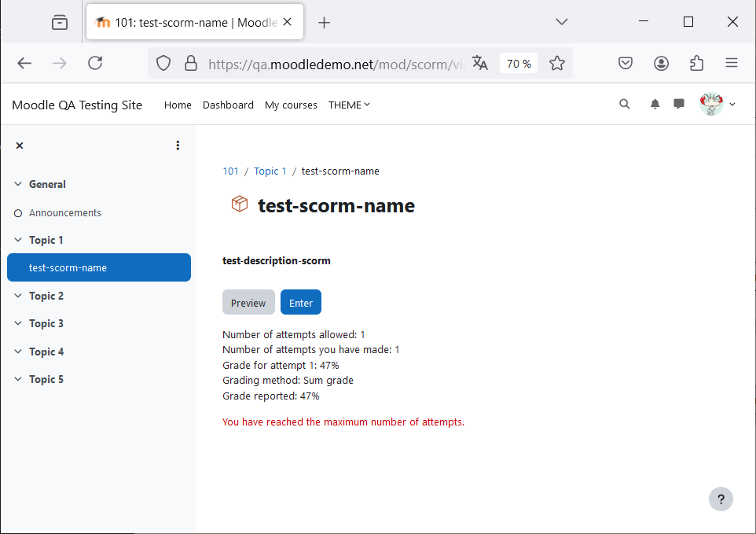The width and height of the screenshot is (756, 534).
Task: Open Dashboard in navigation bar
Action: 228,105
